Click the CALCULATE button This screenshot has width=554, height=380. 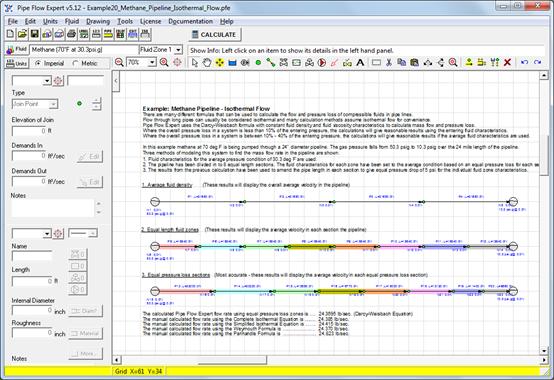click(x=214, y=35)
